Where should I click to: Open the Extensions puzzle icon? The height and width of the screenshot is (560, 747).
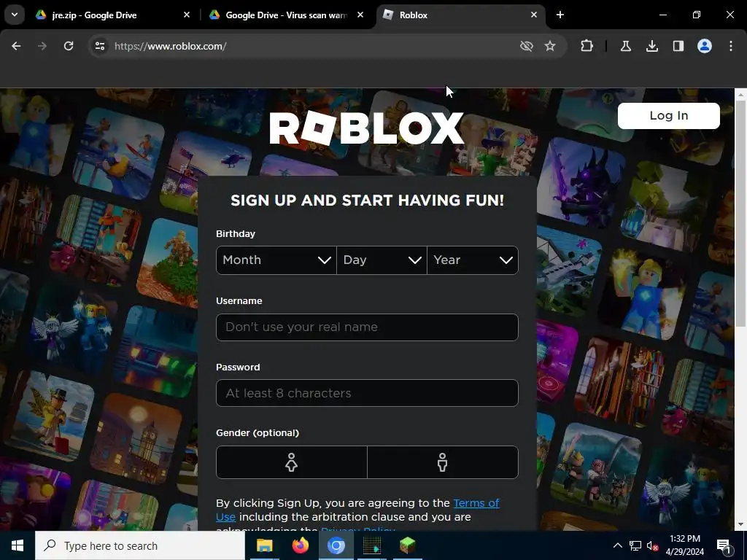587,46
